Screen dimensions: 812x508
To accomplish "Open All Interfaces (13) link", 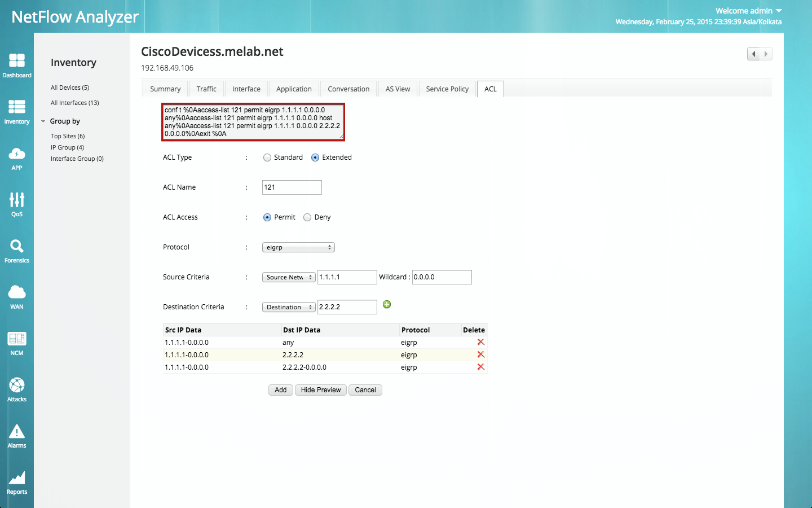I will (x=75, y=103).
